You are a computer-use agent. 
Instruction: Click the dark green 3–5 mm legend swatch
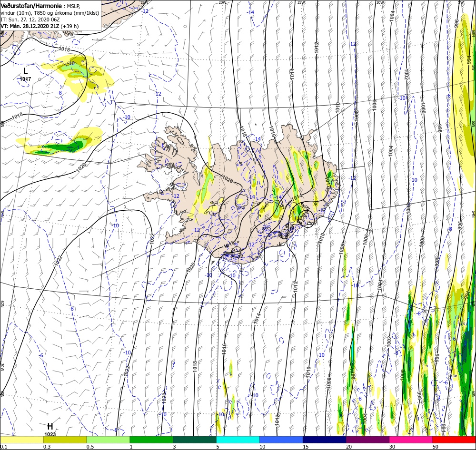tap(195, 440)
